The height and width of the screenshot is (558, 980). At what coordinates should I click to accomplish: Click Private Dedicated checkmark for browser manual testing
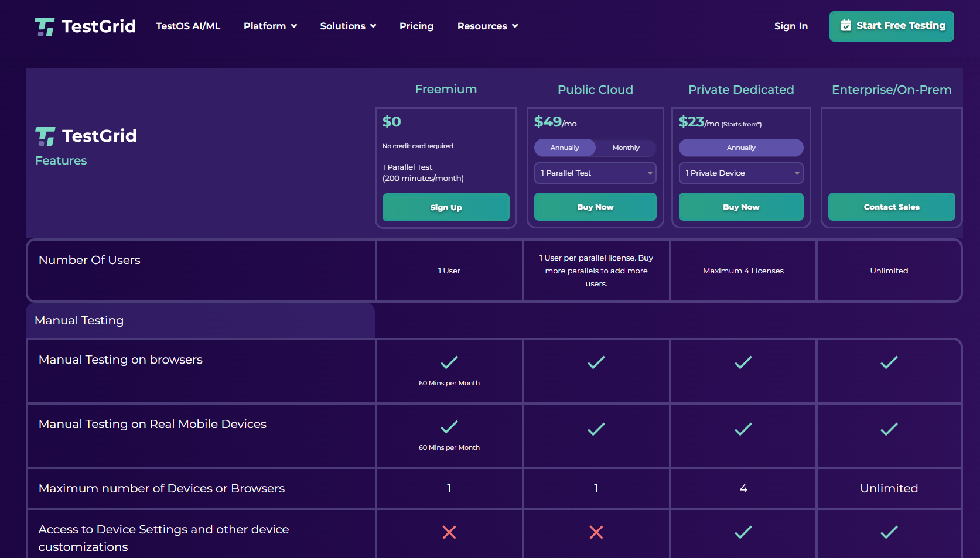[743, 362]
